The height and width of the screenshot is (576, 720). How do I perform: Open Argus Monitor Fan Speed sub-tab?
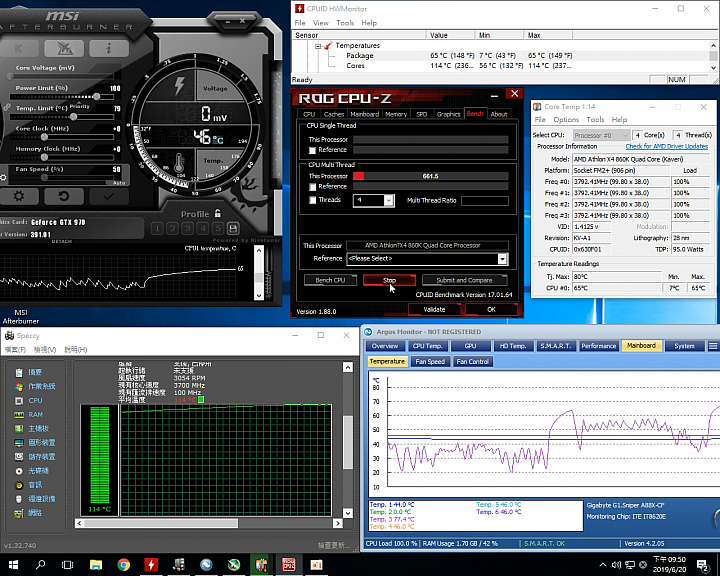click(x=430, y=361)
